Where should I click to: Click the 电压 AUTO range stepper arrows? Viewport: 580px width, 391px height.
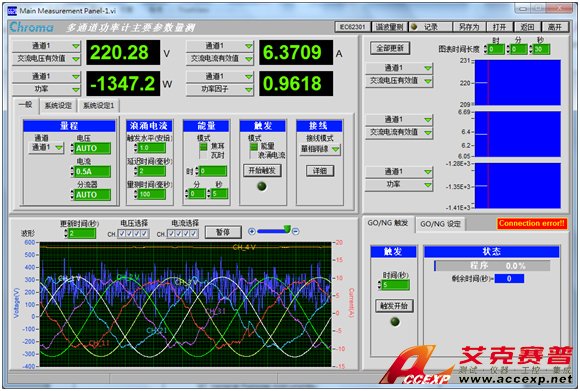tap(72, 148)
